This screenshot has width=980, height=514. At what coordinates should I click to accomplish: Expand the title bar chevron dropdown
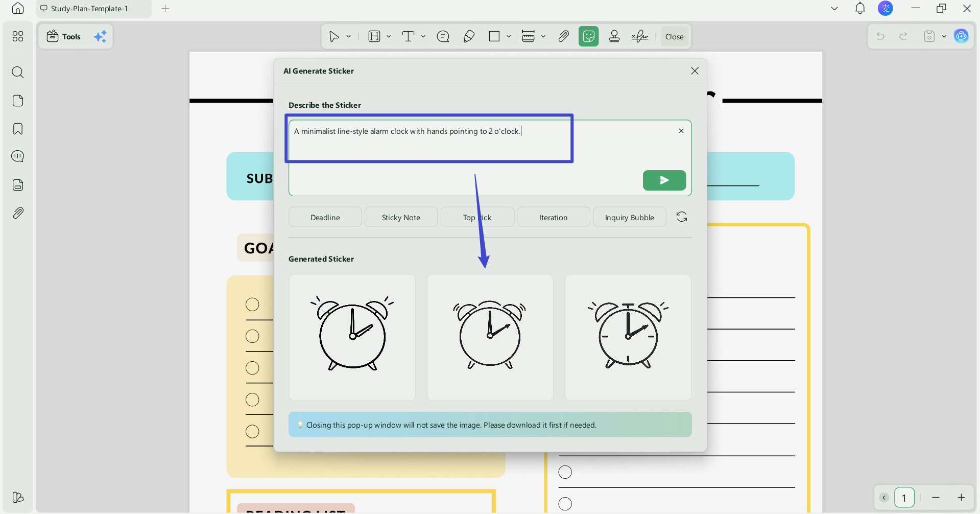[x=834, y=8]
